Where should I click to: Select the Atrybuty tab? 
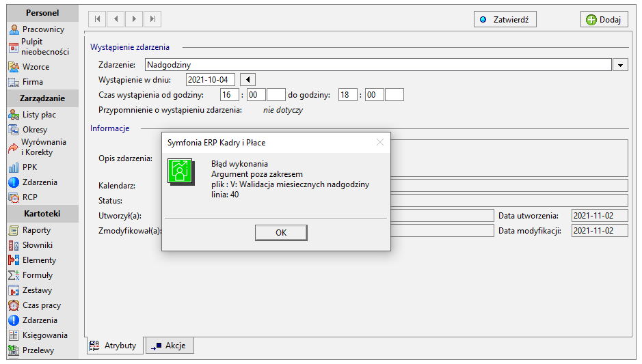(x=114, y=346)
